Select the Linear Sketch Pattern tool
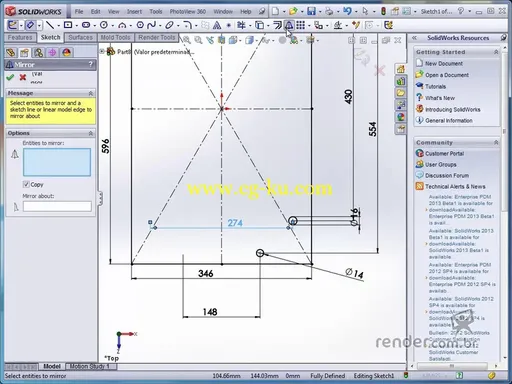512x384 pixels. (300, 25)
